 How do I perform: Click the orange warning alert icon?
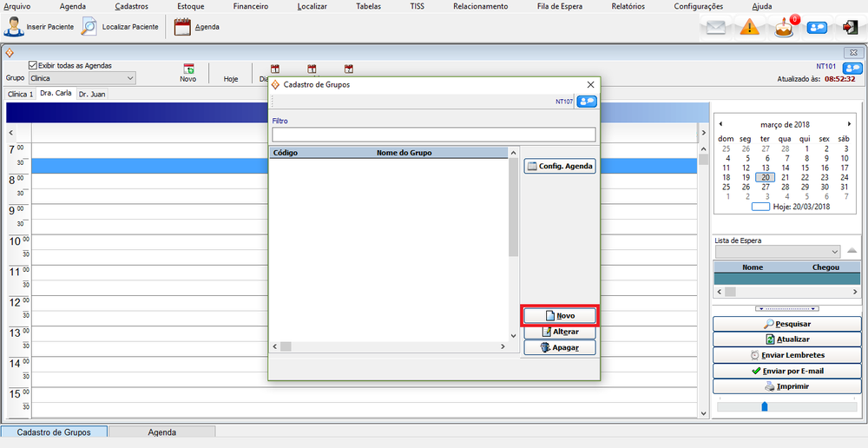pos(750,27)
